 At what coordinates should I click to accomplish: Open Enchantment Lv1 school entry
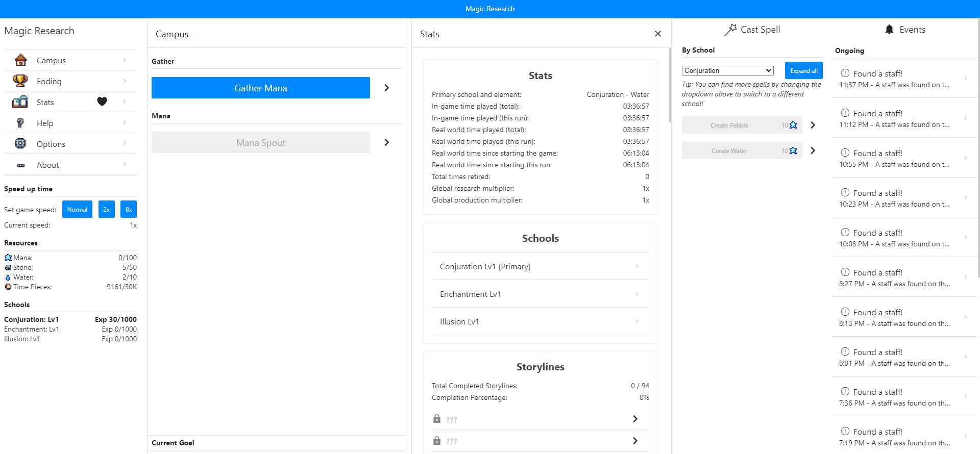(x=540, y=294)
